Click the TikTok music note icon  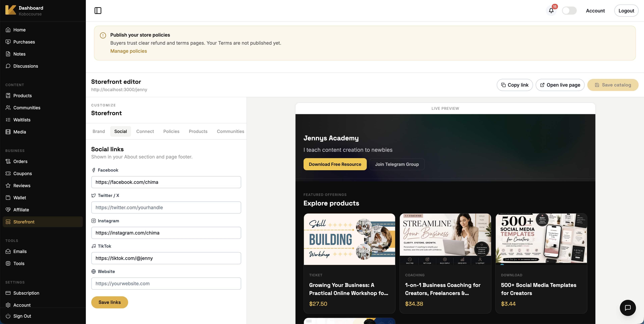point(94,246)
